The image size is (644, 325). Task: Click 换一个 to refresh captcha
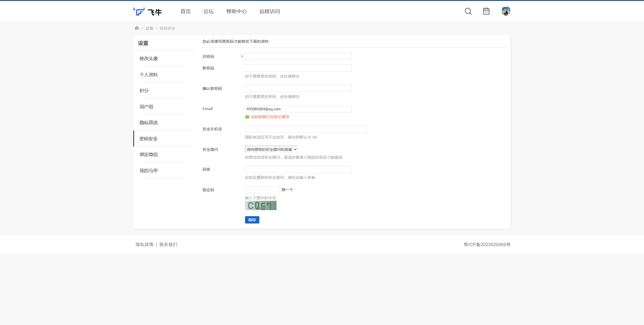click(x=287, y=190)
